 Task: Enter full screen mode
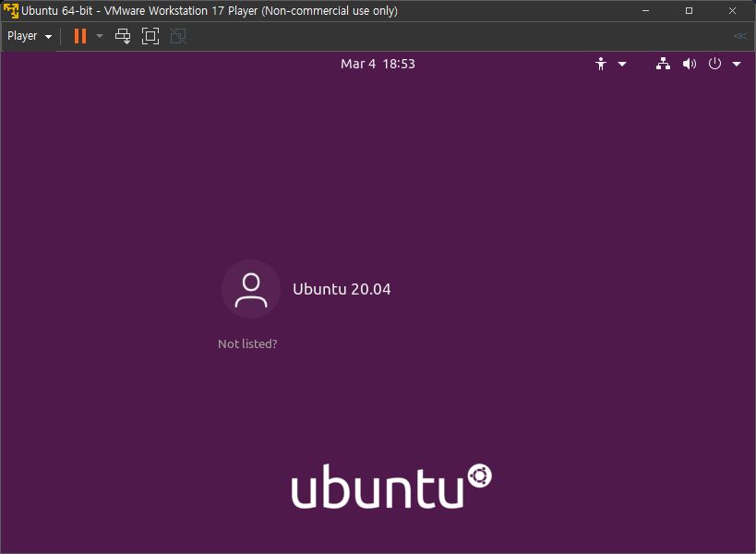click(150, 35)
